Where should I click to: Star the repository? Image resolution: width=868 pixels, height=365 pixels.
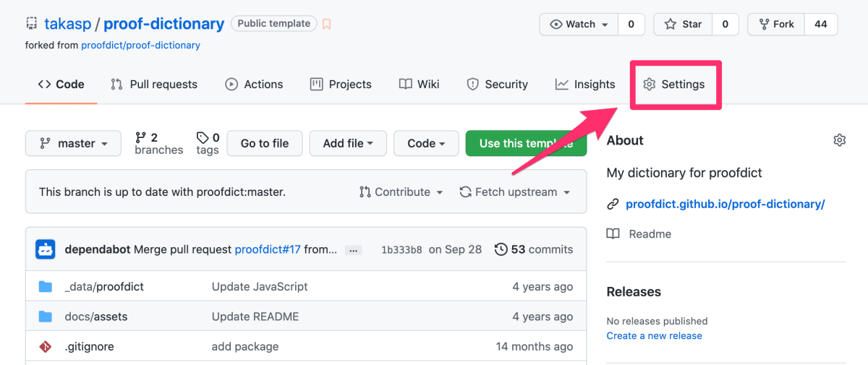pos(683,24)
